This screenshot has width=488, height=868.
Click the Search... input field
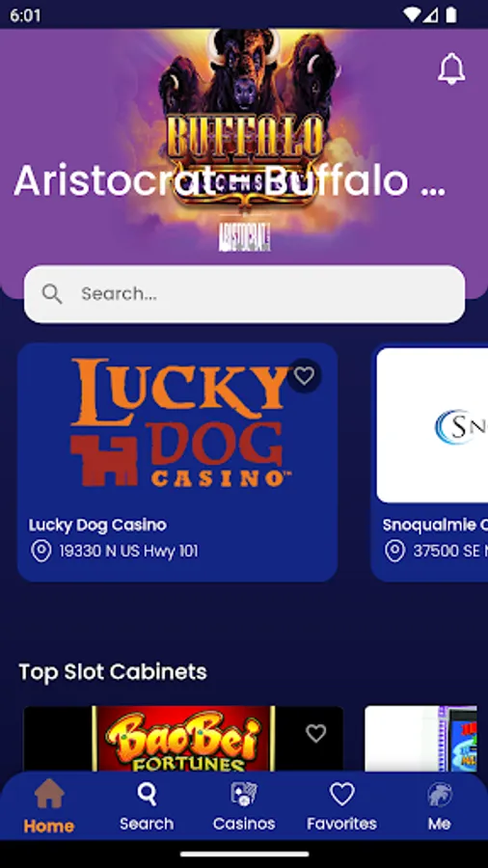244,294
